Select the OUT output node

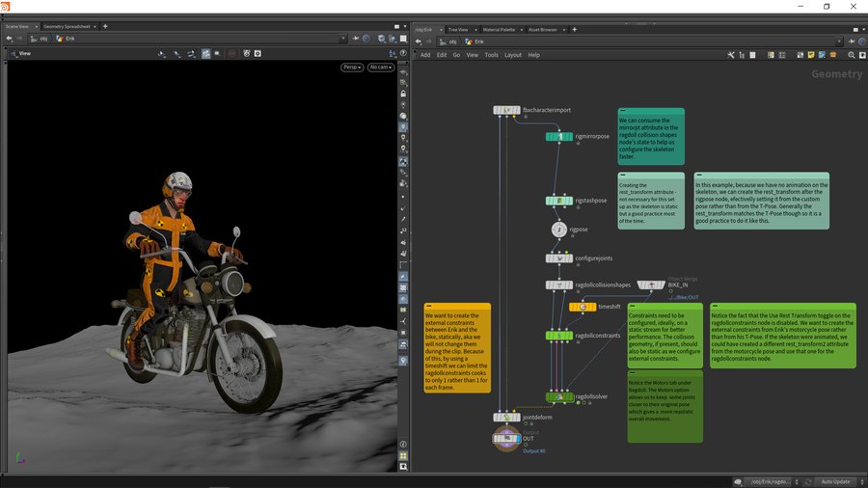[506, 438]
